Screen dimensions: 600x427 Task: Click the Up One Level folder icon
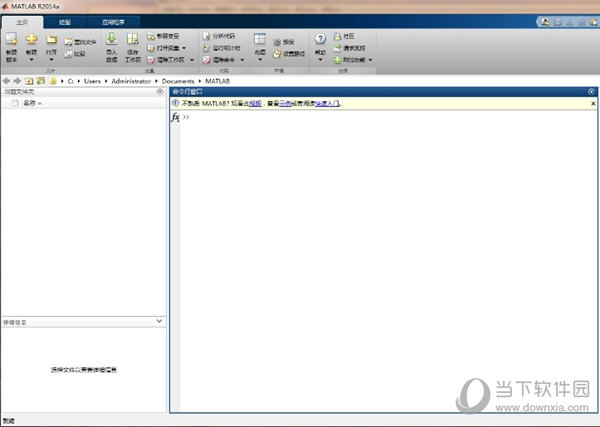click(x=29, y=81)
